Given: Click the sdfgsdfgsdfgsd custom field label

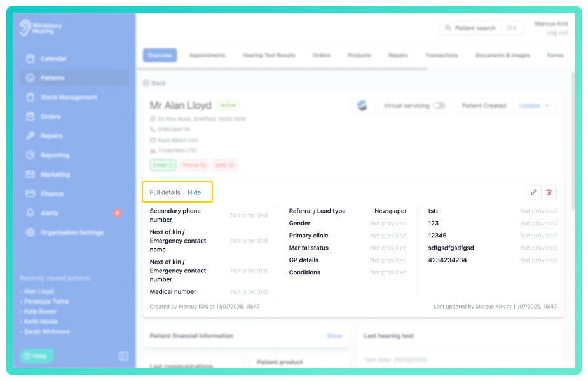Looking at the screenshot, I should pyautogui.click(x=451, y=248).
